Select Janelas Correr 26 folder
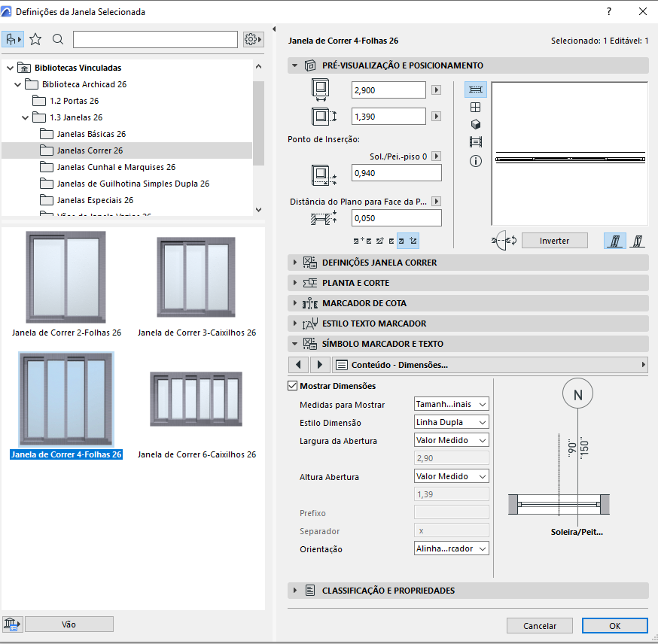Image resolution: width=658 pixels, height=644 pixels. coord(126,150)
